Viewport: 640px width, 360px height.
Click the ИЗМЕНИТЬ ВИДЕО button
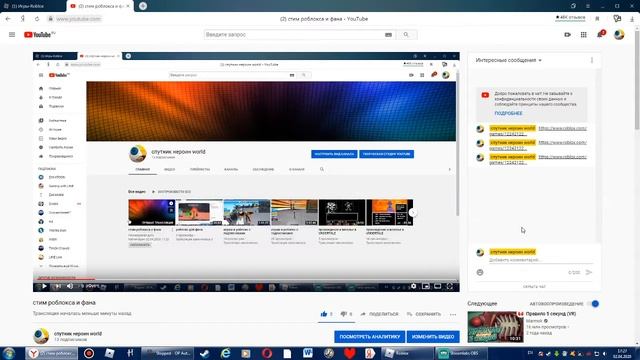point(433,337)
